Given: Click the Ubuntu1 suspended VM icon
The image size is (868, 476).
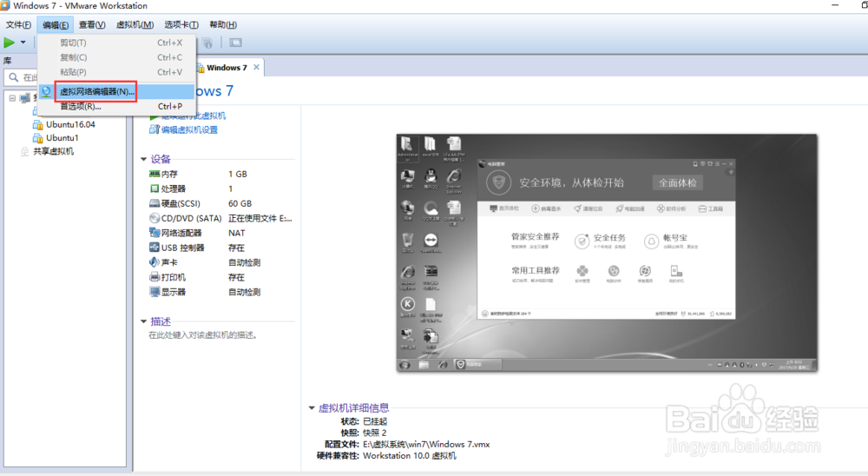Looking at the screenshot, I should coord(37,137).
